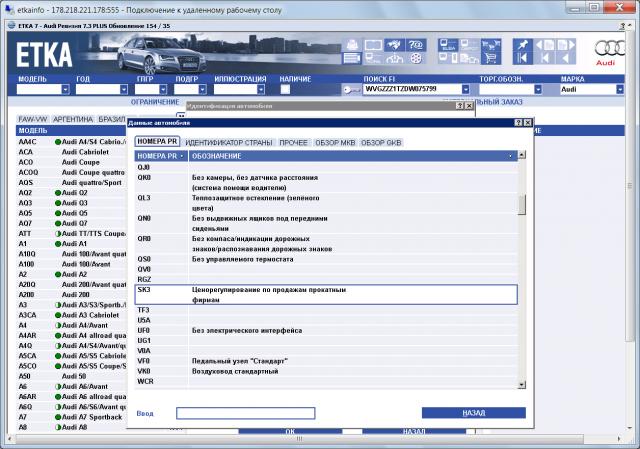Click the ПОИСК FI VIN text field
This screenshot has height=449, width=640.
412,89
